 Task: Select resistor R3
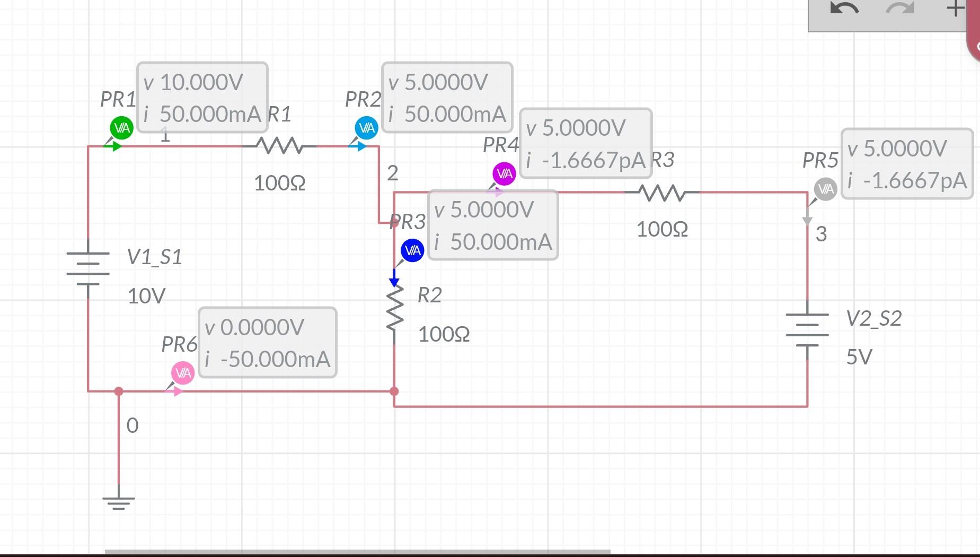point(661,192)
